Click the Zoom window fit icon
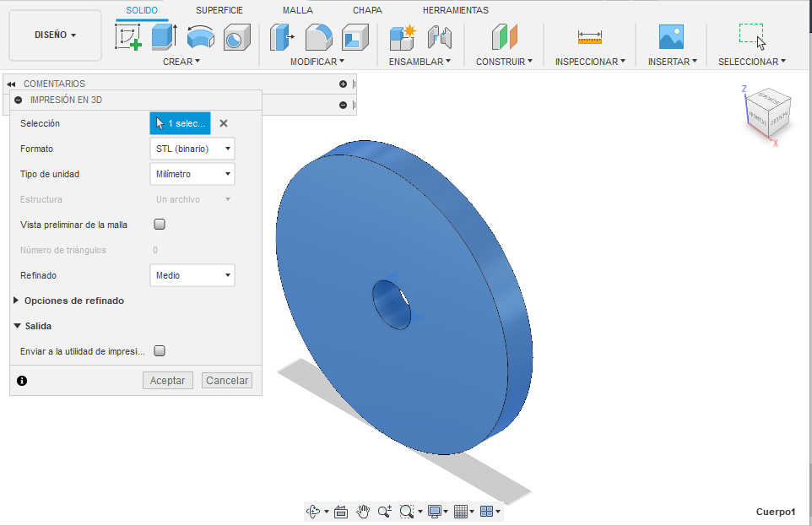 [407, 512]
